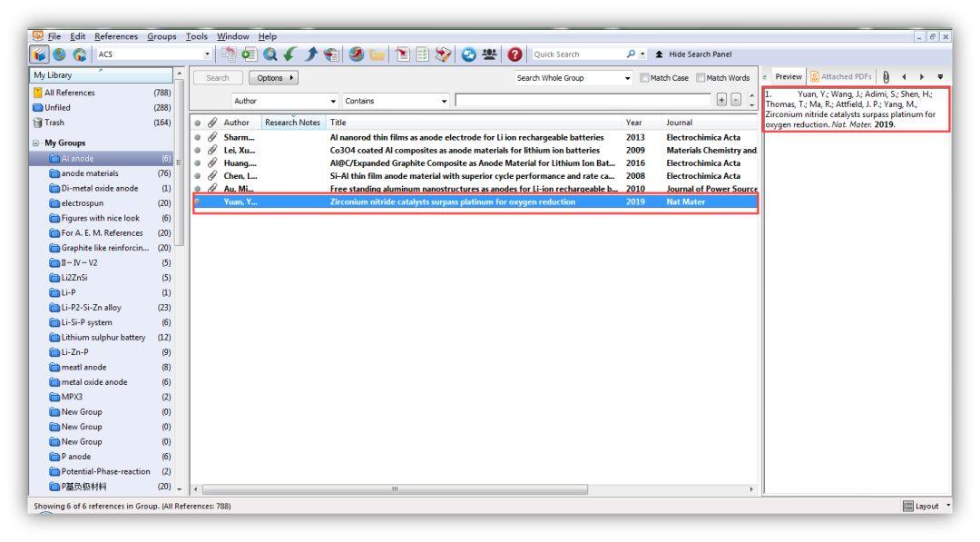Enable the Match Case checkbox
The height and width of the screenshot is (542, 980).
[x=644, y=78]
